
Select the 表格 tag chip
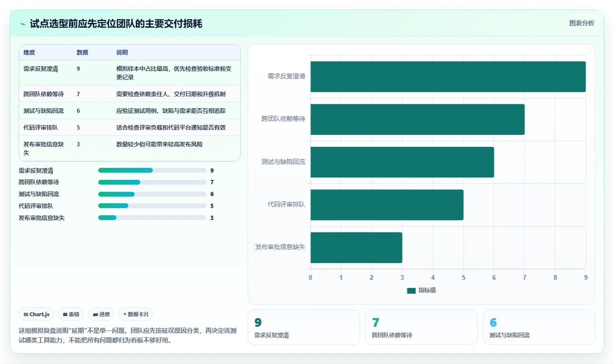71,314
